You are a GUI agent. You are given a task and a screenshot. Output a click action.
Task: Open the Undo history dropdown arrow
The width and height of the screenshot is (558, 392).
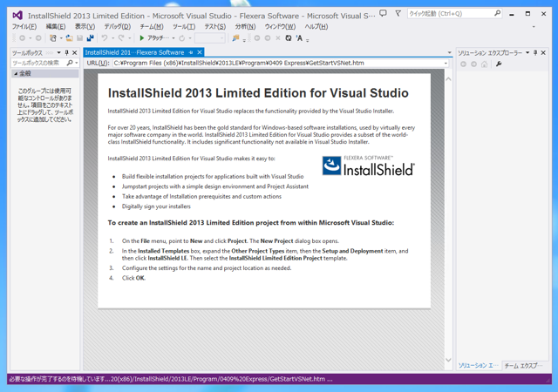click(x=112, y=38)
